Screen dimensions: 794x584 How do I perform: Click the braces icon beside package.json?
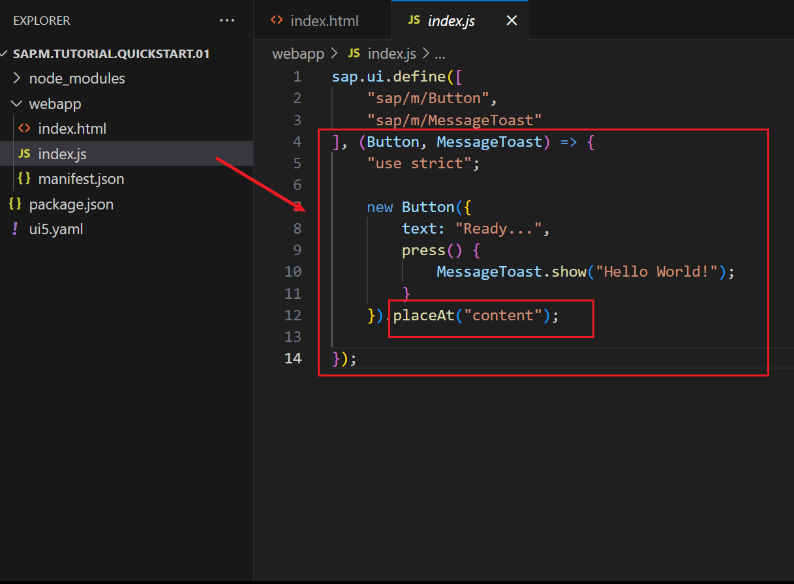tap(15, 204)
